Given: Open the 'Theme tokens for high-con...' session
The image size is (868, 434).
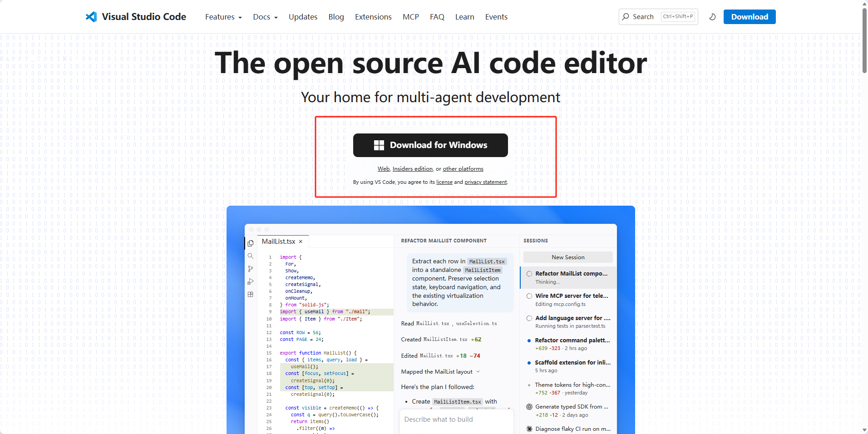Looking at the screenshot, I should tap(568, 389).
